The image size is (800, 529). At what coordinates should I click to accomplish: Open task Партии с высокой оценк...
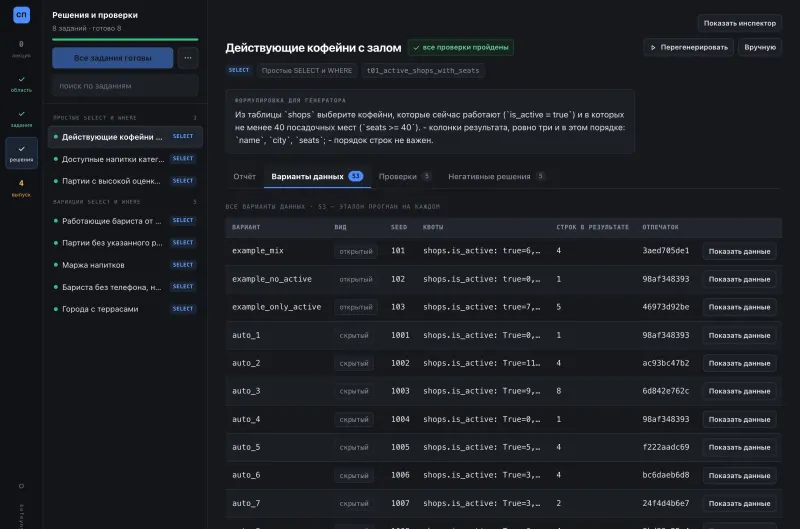pos(125,181)
